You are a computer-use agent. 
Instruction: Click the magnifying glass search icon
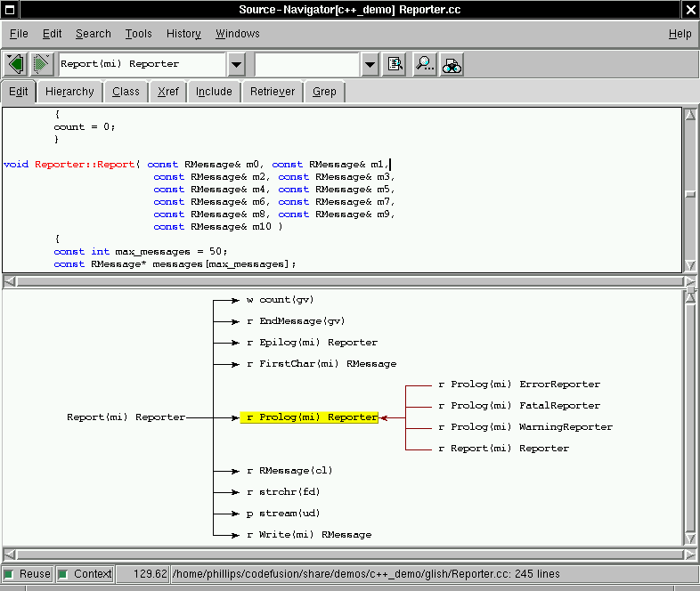coord(425,64)
